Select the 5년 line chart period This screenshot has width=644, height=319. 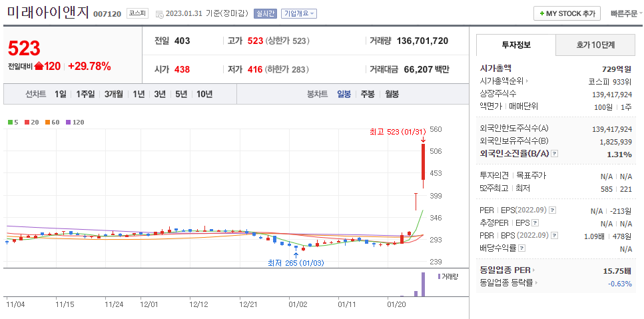pyautogui.click(x=181, y=94)
